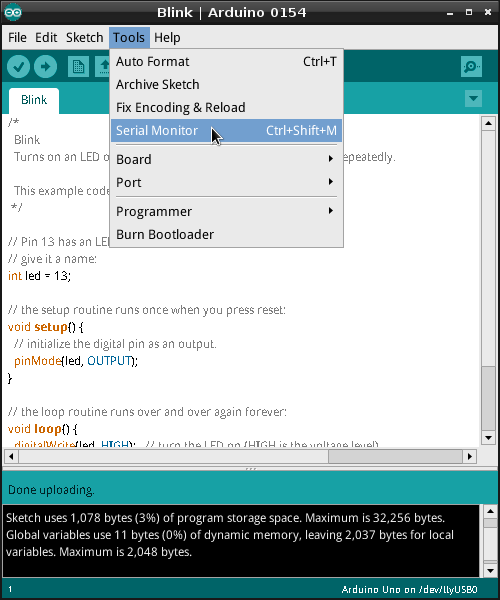Viewport: 500px width, 600px height.
Task: Click editor horizontal scrollbar right arrow
Action: pos(470,456)
